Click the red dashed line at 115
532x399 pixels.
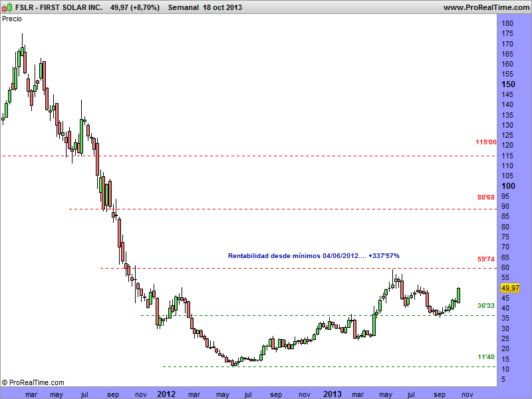tap(249, 156)
